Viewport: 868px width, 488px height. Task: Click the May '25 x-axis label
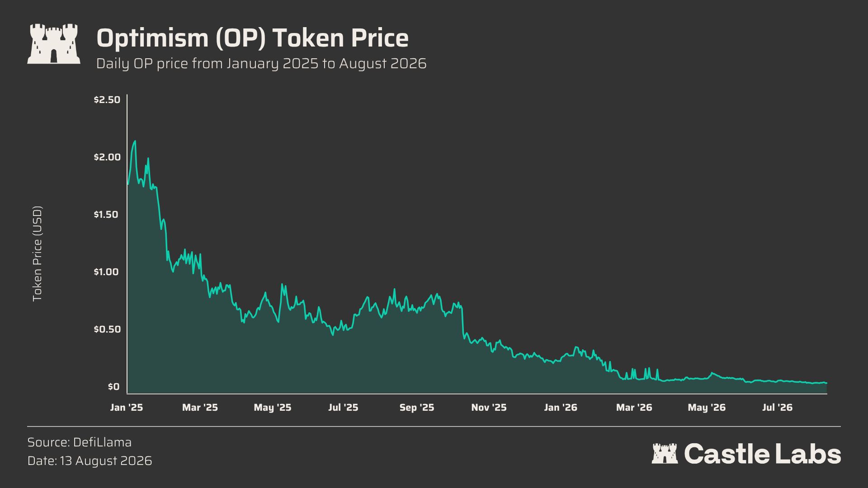pyautogui.click(x=273, y=408)
